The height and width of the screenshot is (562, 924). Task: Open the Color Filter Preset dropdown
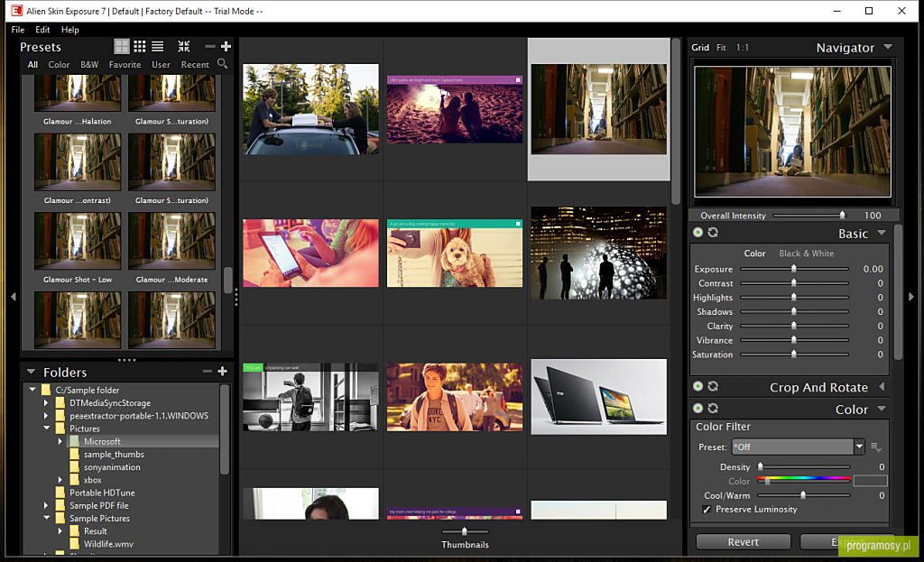[859, 447]
